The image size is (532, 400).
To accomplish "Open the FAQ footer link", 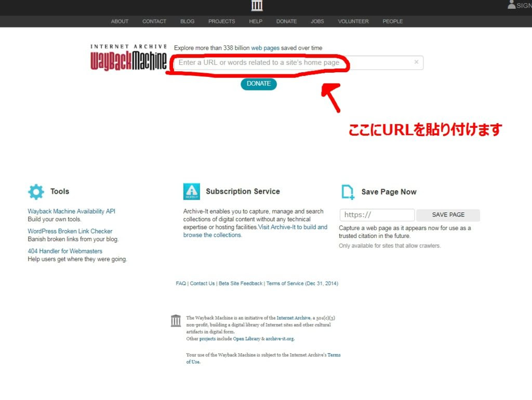I will [181, 283].
